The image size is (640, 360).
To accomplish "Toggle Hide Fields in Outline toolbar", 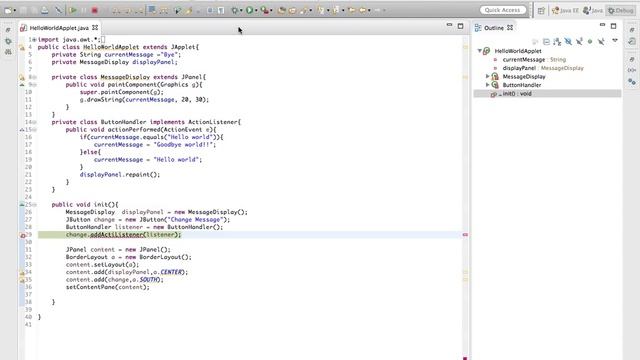I will coord(568,41).
